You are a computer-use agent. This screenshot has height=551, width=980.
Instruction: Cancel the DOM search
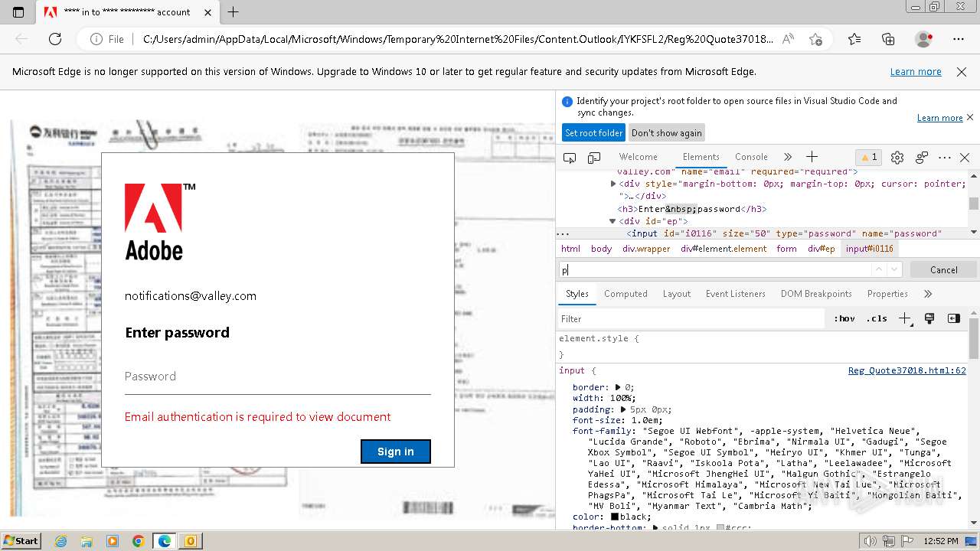point(943,270)
